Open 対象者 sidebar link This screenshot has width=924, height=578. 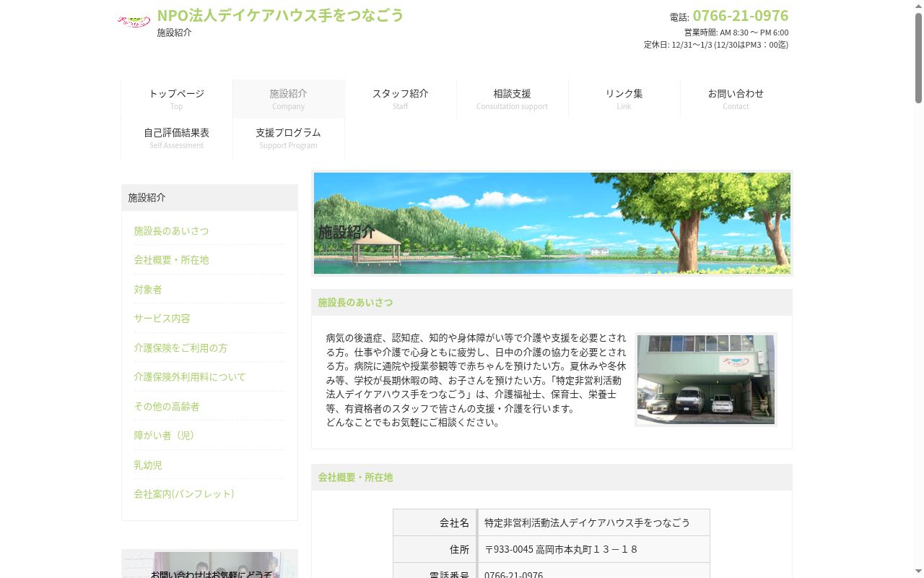coord(148,289)
